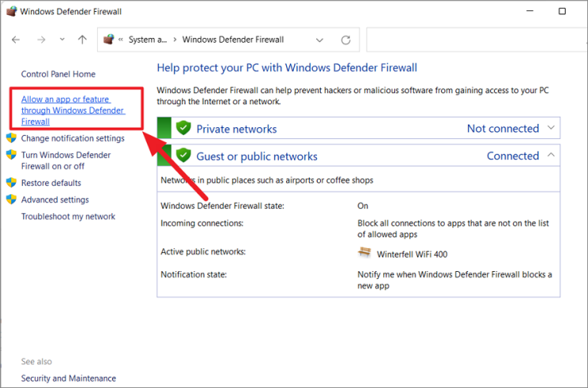Screen dimensions: 588x388
Task: Go back with the left arrow button
Action: tap(16, 40)
